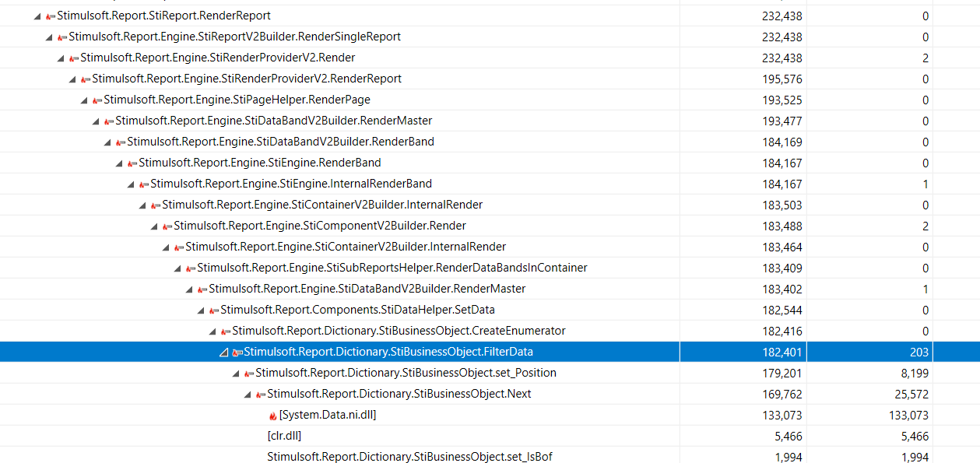The image size is (980, 463).
Task: Click the flame icon of System.Data.ni.dll
Action: (x=272, y=416)
